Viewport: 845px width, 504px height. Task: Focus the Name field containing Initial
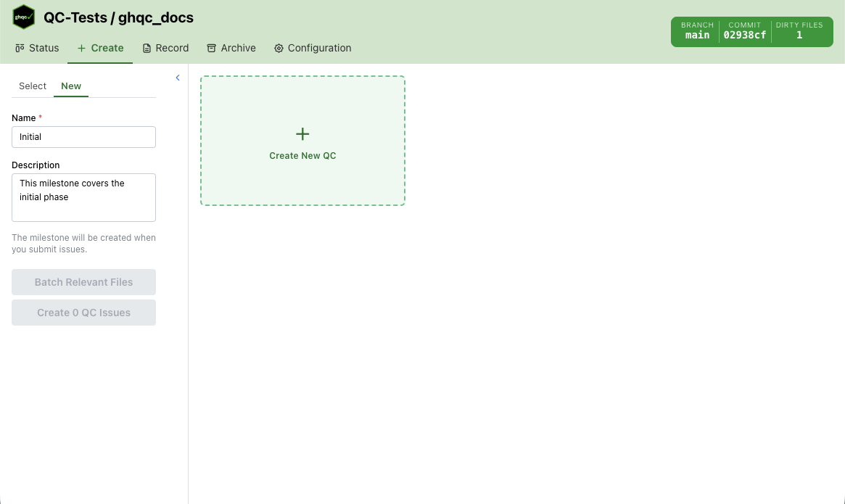83,137
